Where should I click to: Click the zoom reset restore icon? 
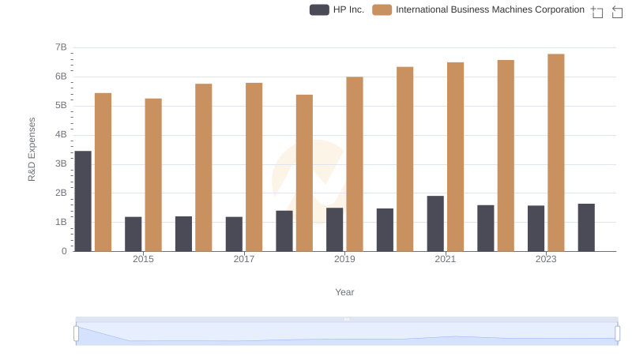pos(617,12)
